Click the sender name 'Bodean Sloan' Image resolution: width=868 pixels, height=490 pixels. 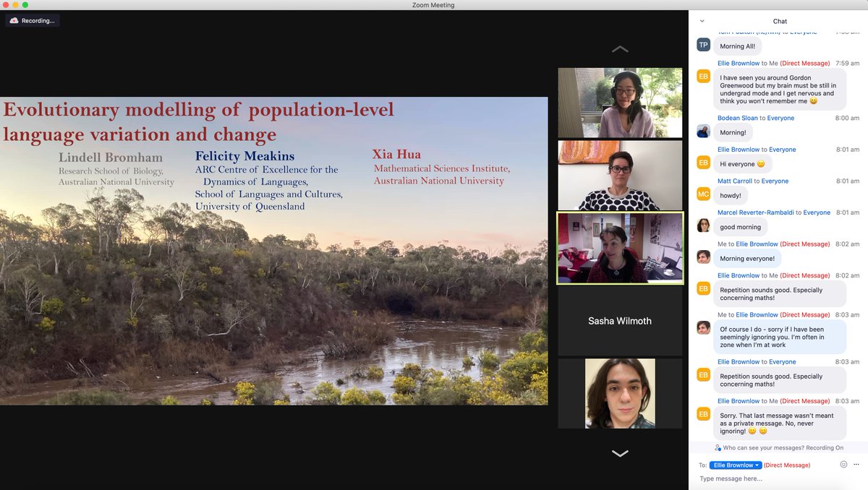coord(739,118)
